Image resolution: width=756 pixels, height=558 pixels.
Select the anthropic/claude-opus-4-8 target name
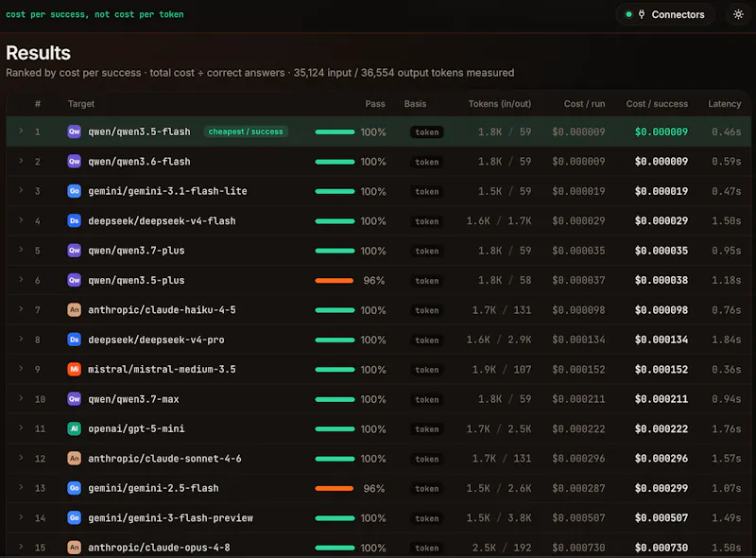159,548
